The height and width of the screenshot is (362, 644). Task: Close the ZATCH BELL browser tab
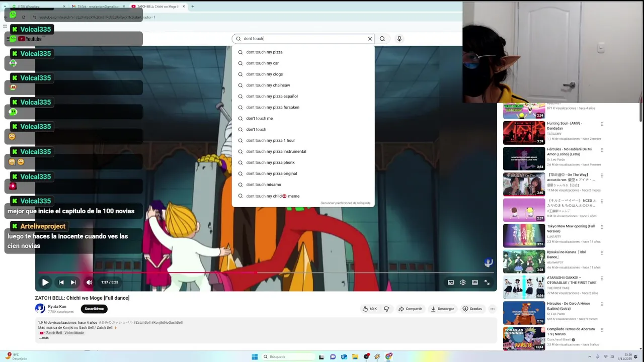[184, 7]
